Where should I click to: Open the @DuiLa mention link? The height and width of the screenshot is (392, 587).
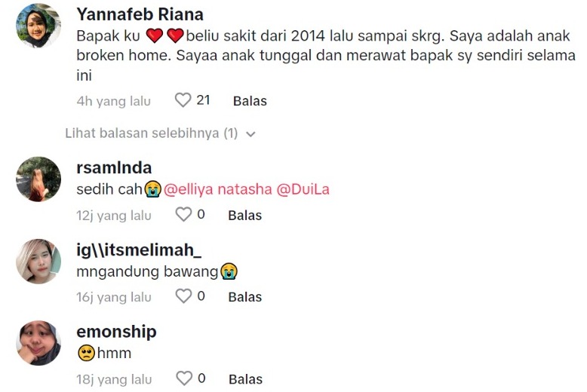[x=303, y=189]
